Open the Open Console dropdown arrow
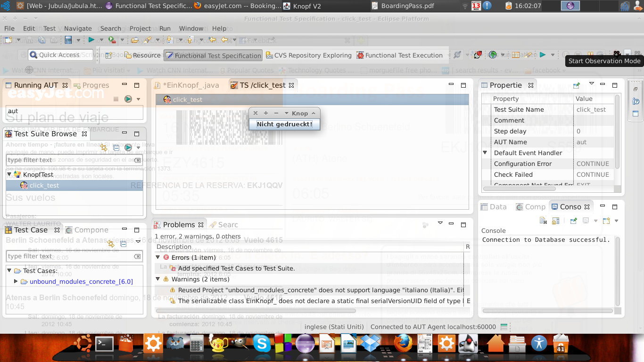 [616, 221]
